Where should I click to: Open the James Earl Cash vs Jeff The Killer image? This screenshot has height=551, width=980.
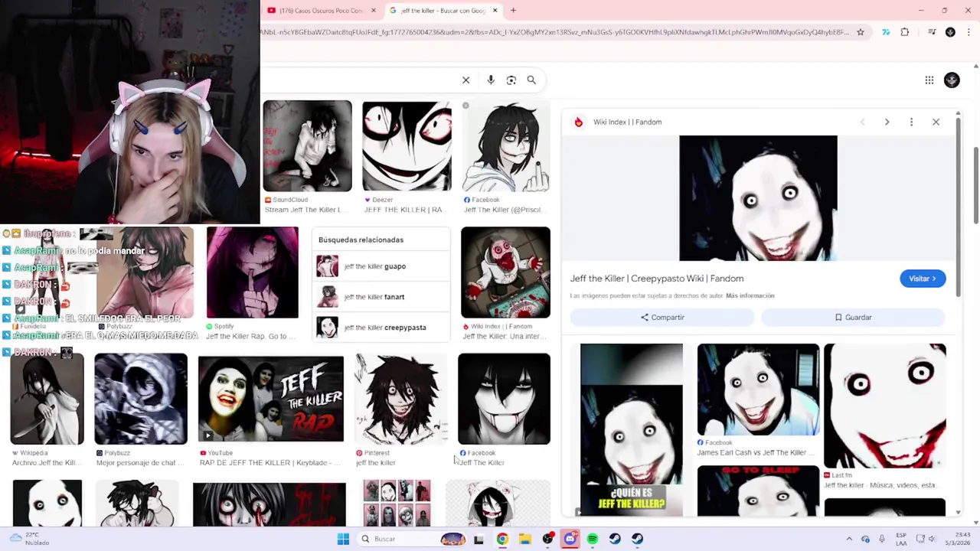[758, 390]
